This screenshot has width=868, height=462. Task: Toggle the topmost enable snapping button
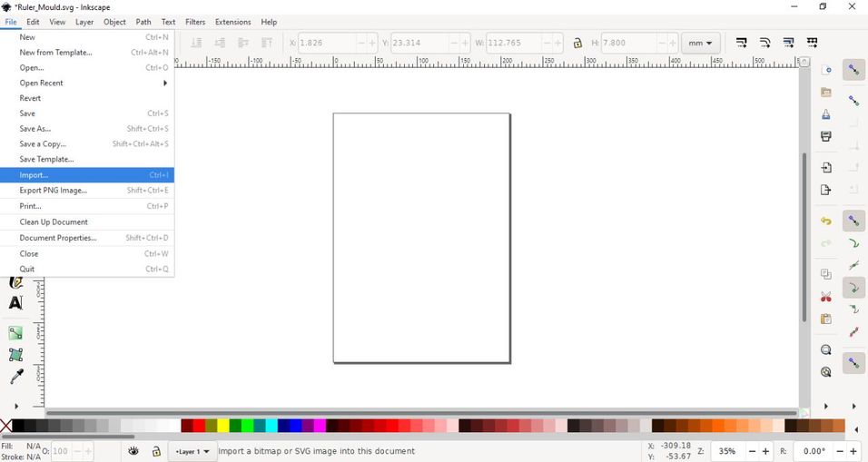(854, 70)
